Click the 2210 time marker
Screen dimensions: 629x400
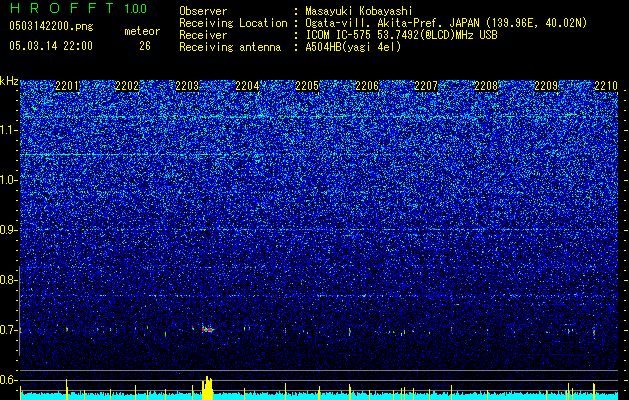(606, 86)
